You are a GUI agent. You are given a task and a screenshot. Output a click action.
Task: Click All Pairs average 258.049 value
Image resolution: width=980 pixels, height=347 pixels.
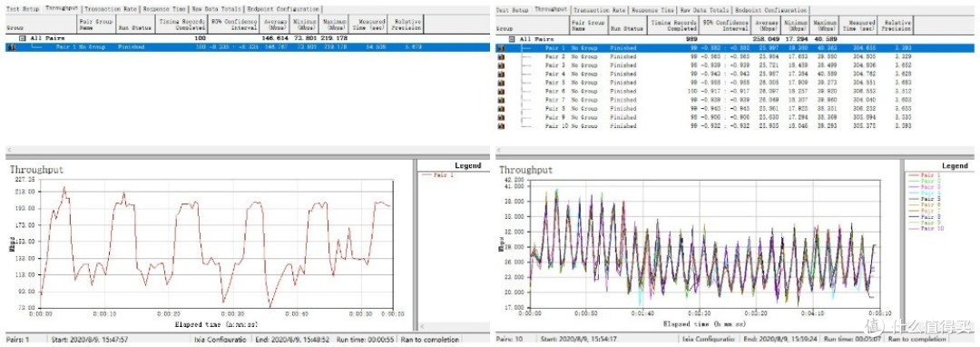pyautogui.click(x=766, y=39)
